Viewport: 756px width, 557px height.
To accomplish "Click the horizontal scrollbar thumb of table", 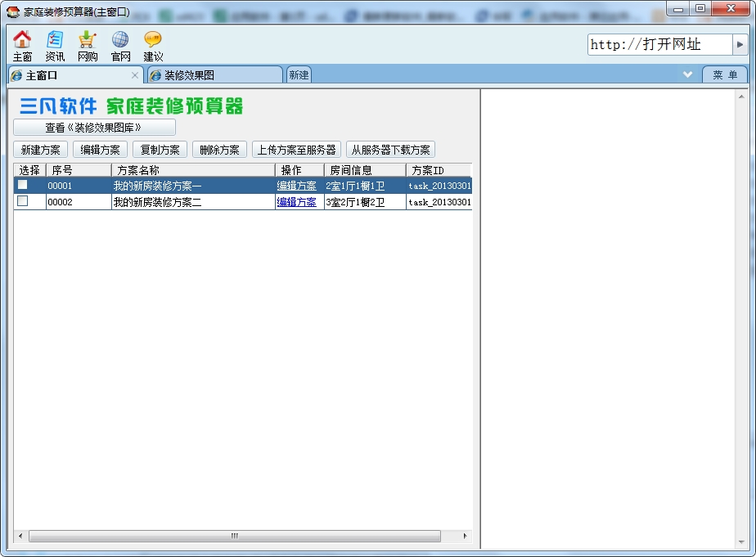I will [x=235, y=536].
